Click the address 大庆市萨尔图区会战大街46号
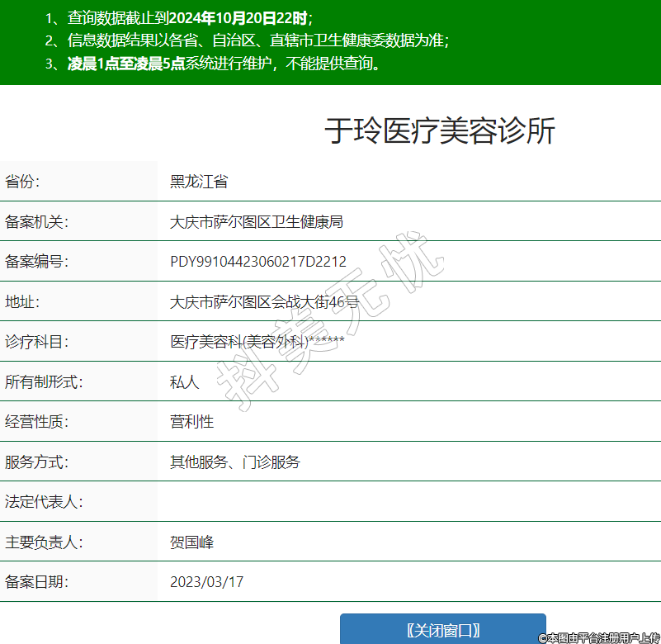The height and width of the screenshot is (644, 661). 264,301
